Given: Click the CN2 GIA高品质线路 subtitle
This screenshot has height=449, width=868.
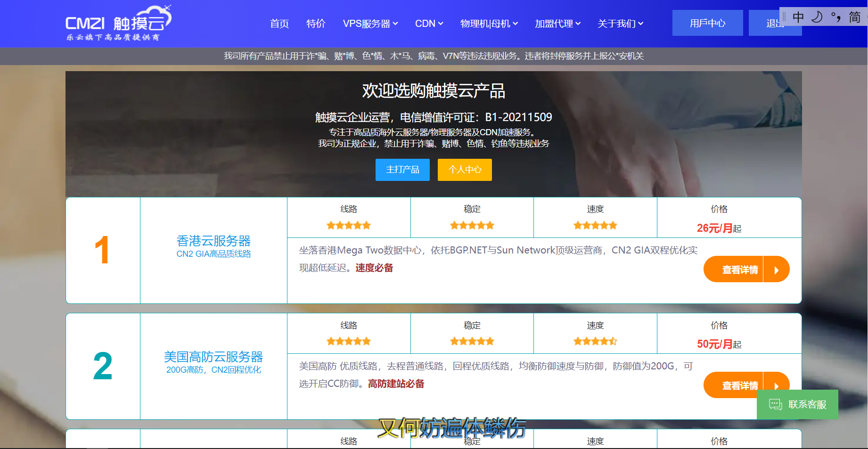Looking at the screenshot, I should tap(213, 254).
